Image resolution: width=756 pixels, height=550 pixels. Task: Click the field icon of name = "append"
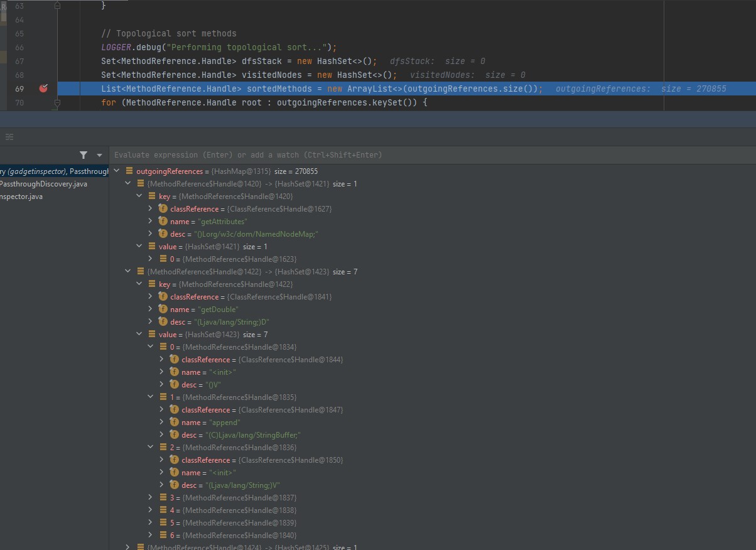[175, 422]
